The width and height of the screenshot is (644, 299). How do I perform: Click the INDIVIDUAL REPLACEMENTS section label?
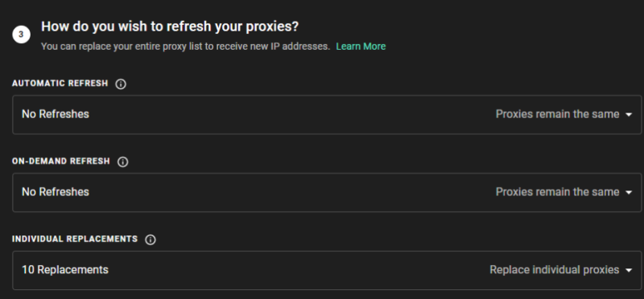(x=75, y=239)
